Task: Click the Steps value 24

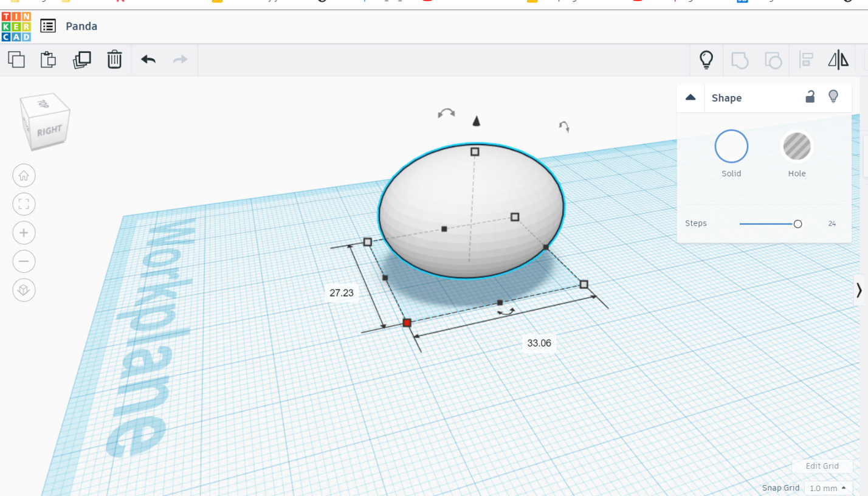Action: click(x=832, y=224)
